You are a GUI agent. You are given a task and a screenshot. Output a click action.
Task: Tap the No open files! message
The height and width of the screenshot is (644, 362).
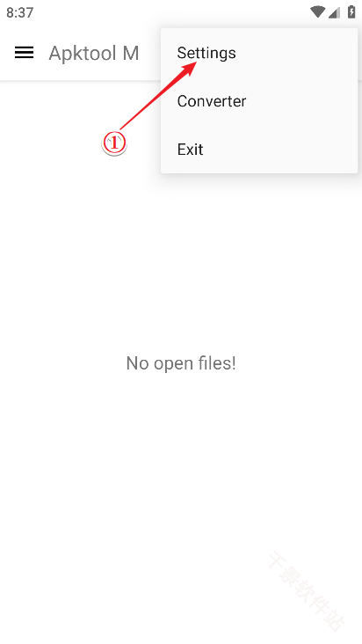pyautogui.click(x=181, y=363)
